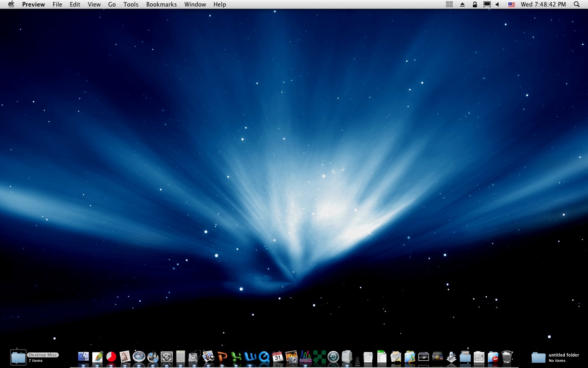This screenshot has width=588, height=368.
Task: Open the Trash in the Dock
Action: 507,357
